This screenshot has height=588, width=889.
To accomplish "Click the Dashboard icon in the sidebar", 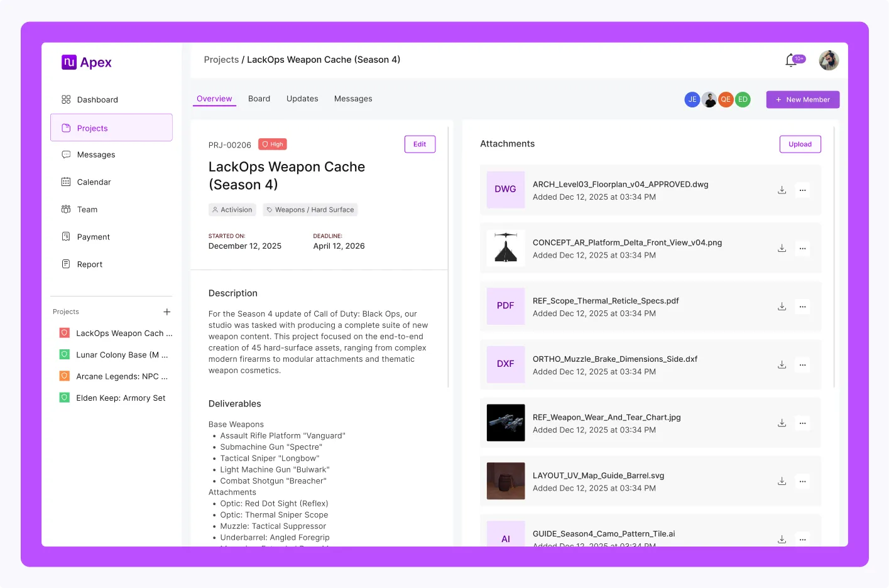I will (66, 100).
